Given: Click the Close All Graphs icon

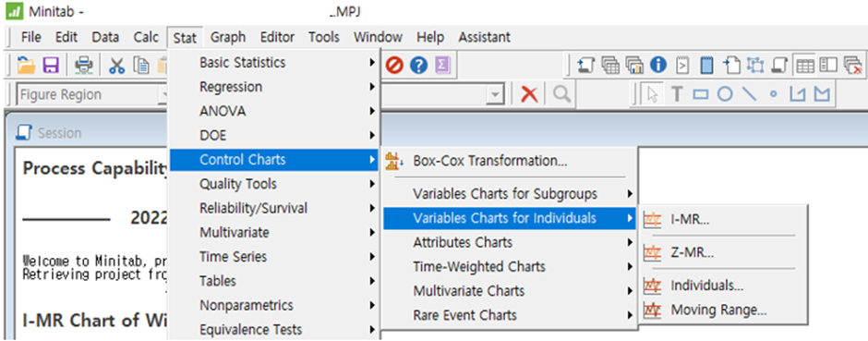Looking at the screenshot, I should (852, 66).
